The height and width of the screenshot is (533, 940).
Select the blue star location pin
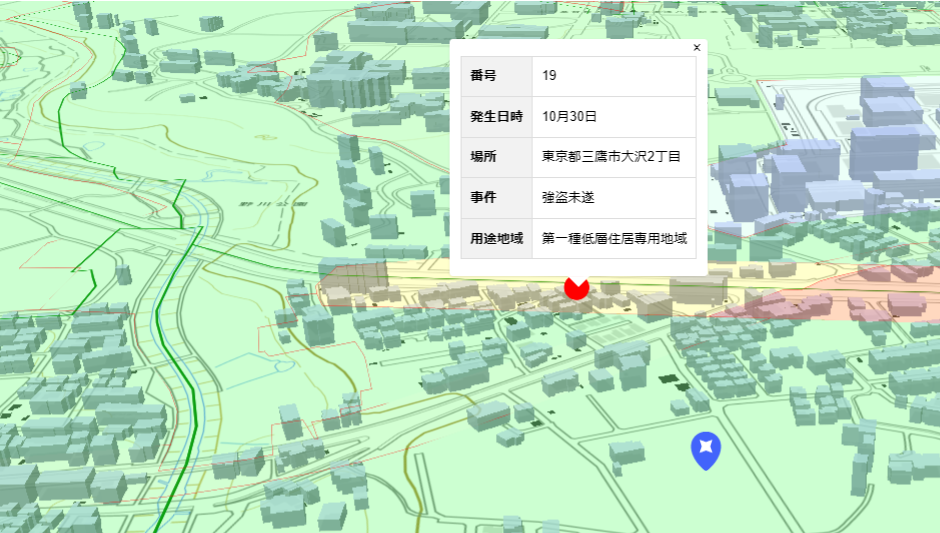pyautogui.click(x=706, y=450)
